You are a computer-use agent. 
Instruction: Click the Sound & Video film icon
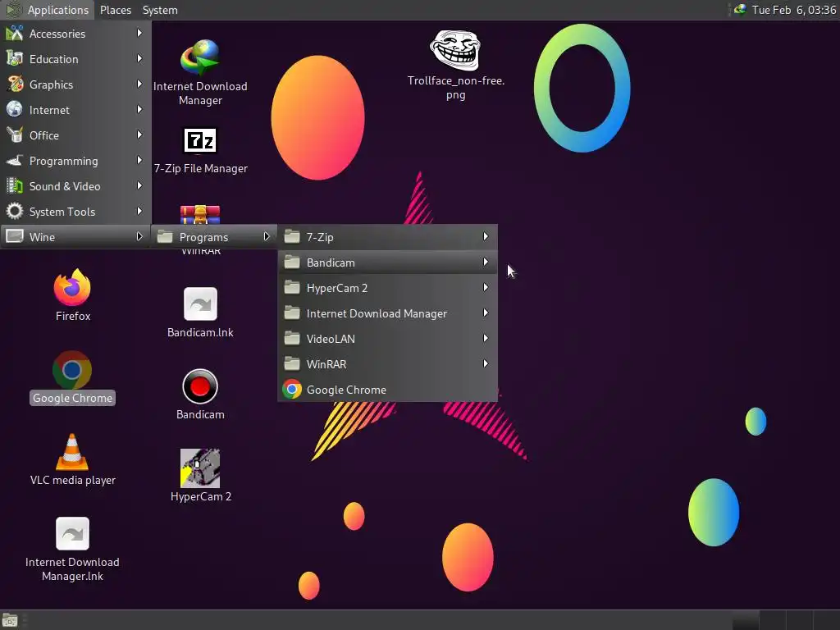coord(15,186)
